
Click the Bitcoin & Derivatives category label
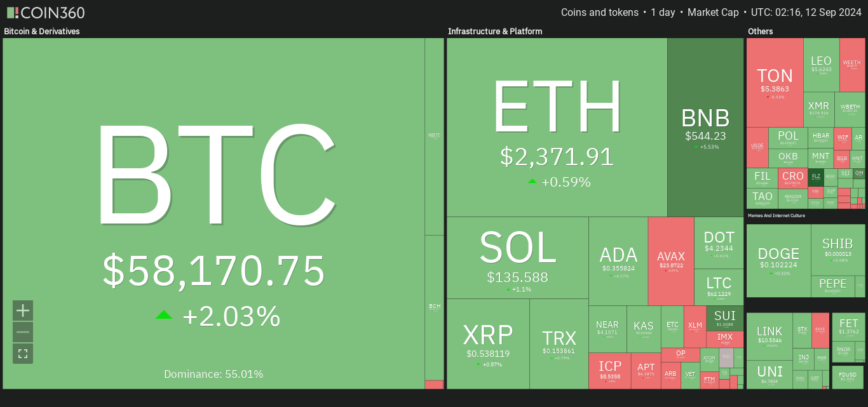click(x=42, y=31)
